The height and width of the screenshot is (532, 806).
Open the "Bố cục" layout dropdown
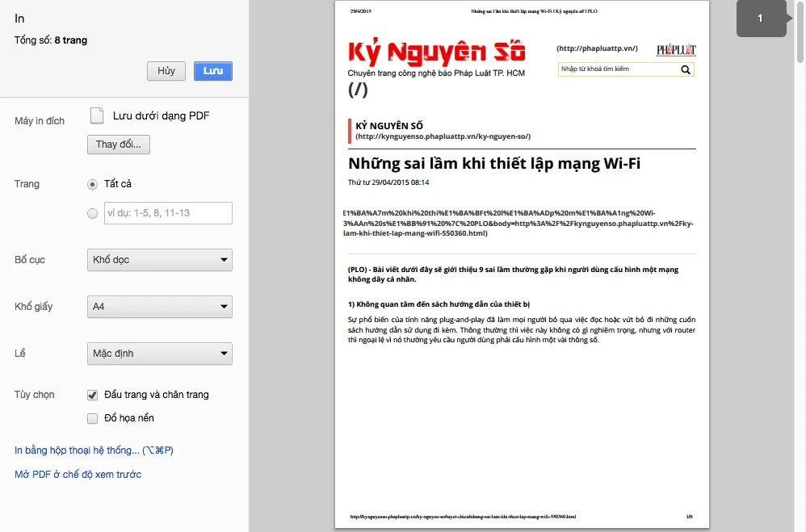159,260
